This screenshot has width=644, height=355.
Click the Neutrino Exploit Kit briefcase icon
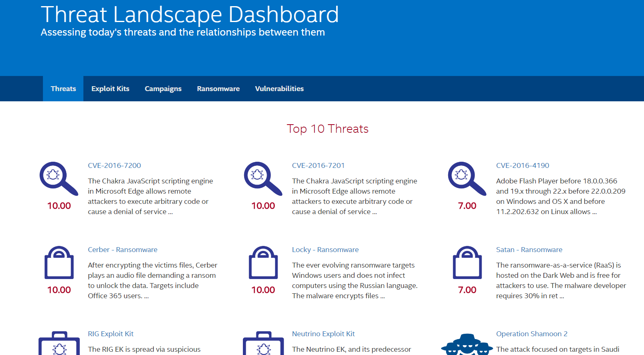coord(263,343)
